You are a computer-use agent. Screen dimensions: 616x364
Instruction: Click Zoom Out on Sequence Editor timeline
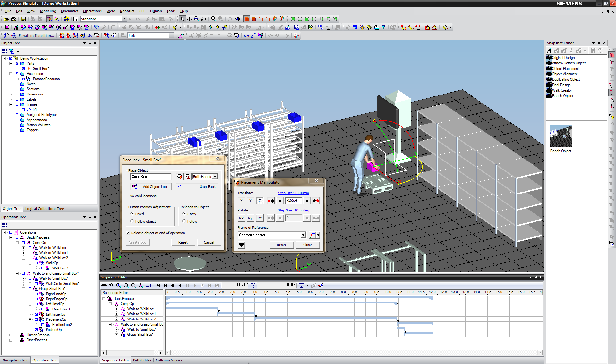[x=126, y=285]
